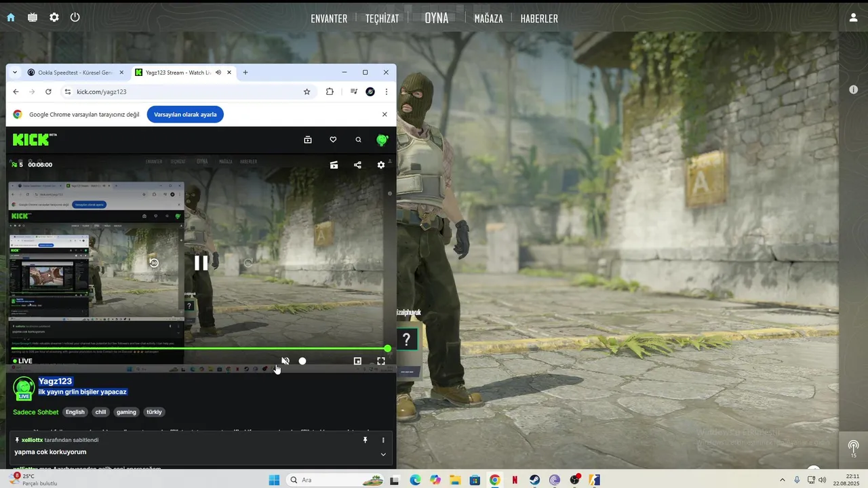Go back in Chrome

16,91
